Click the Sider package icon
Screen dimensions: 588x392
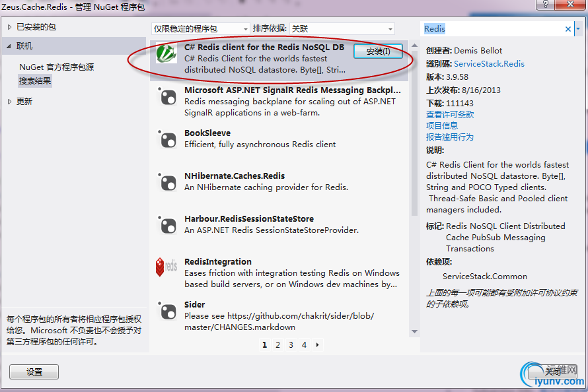[x=167, y=311]
